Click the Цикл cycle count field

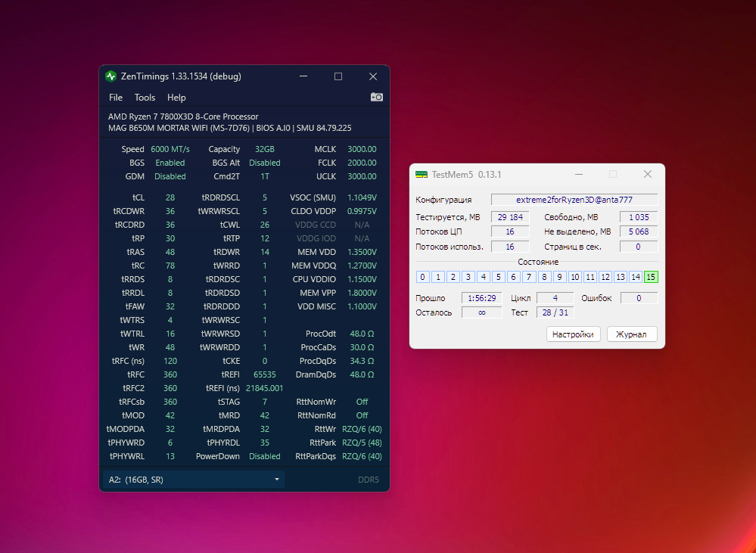coord(555,298)
